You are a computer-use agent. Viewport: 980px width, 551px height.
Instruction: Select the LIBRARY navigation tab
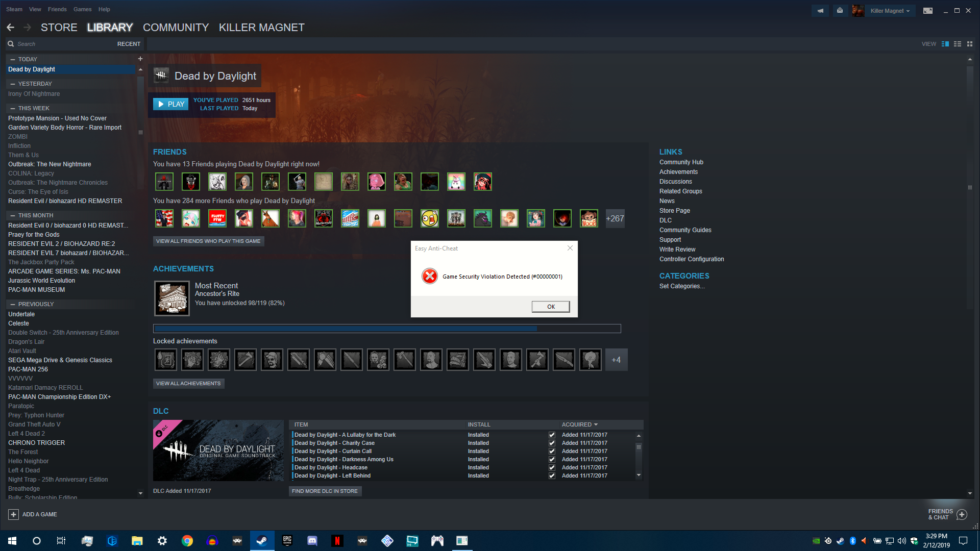coord(110,27)
